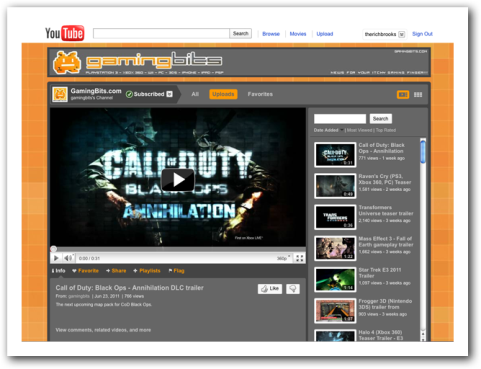Enter fullscreen with the expand icon
The image size is (481, 369).
click(x=299, y=258)
